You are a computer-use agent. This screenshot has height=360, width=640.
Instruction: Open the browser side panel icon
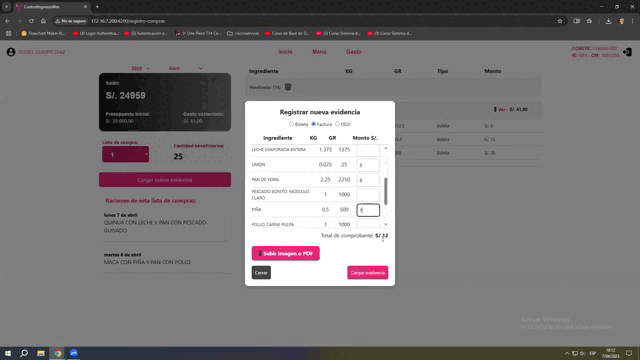(x=576, y=21)
